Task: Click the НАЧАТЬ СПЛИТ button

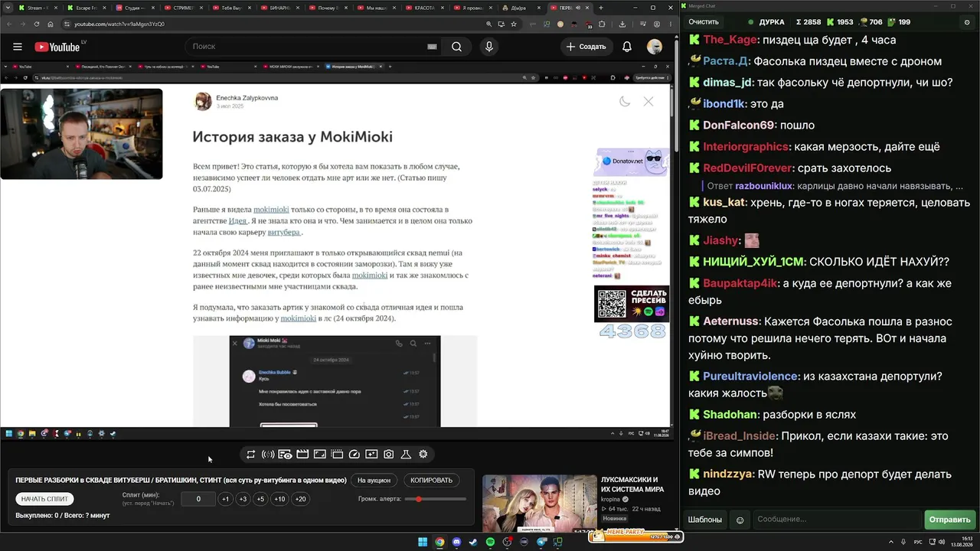Action: tap(45, 499)
